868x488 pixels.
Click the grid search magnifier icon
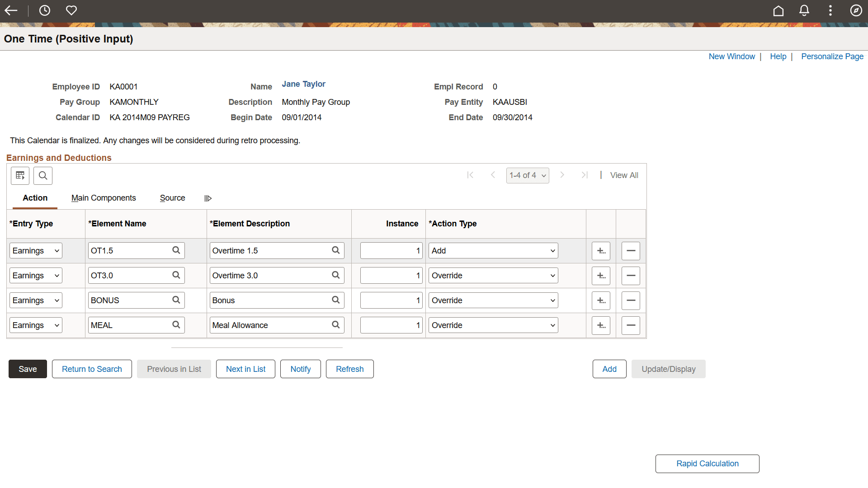(x=43, y=176)
